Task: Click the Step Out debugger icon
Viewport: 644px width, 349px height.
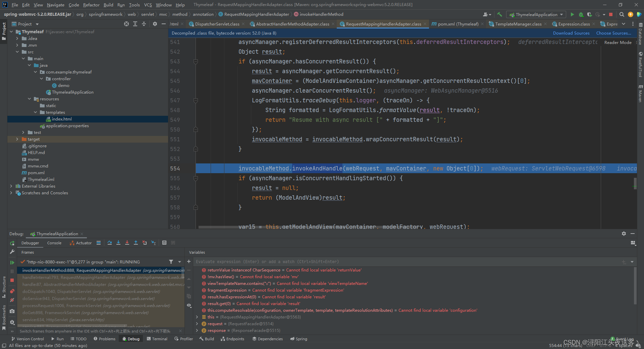Action: point(136,243)
